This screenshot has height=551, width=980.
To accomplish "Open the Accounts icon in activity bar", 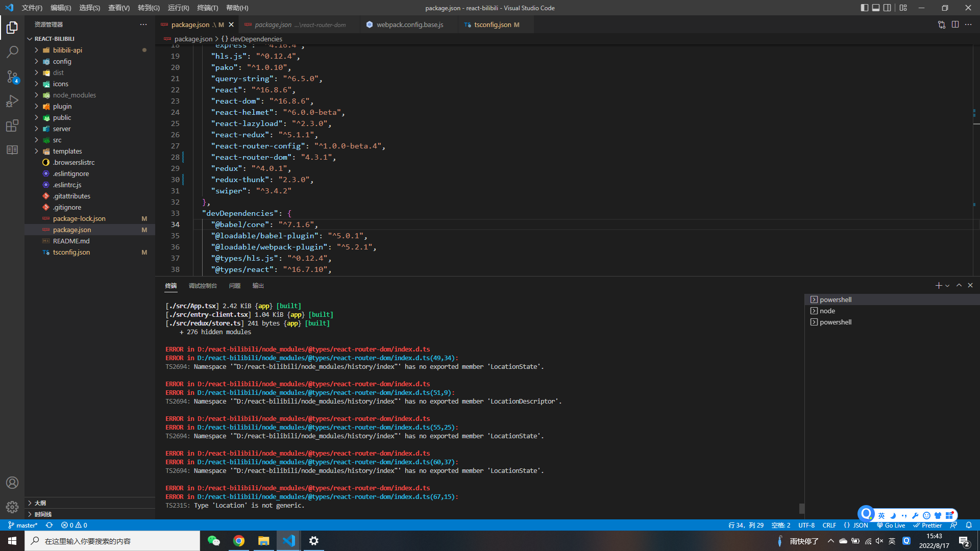I will tap(12, 483).
